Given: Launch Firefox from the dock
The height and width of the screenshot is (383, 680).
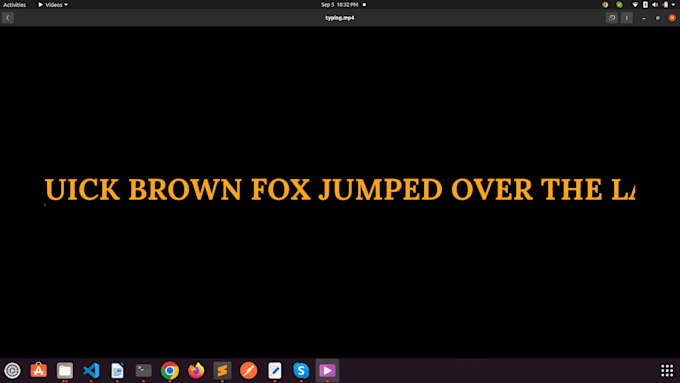Looking at the screenshot, I should pyautogui.click(x=196, y=370).
